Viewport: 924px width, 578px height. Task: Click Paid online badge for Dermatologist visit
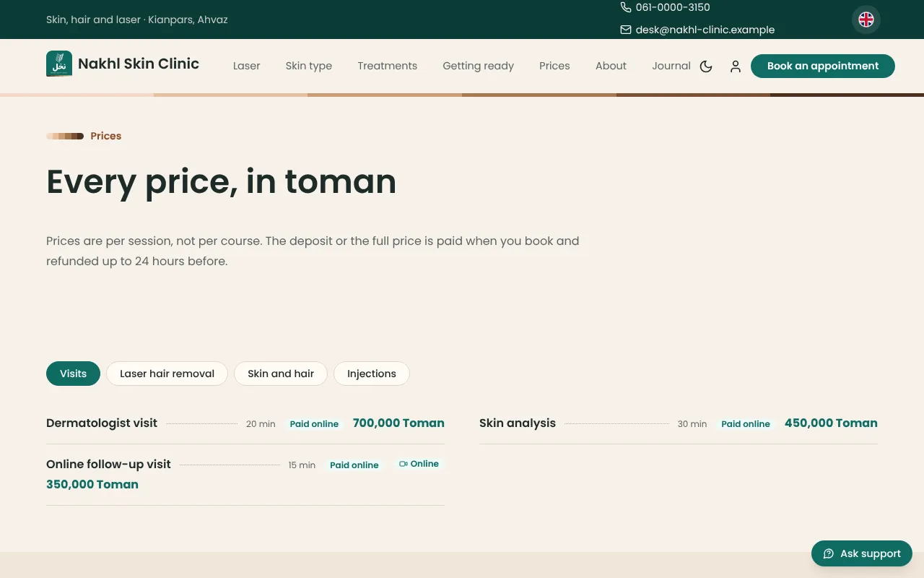tap(314, 424)
